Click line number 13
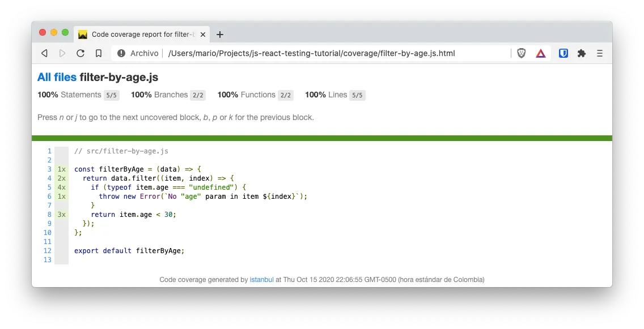 48,260
